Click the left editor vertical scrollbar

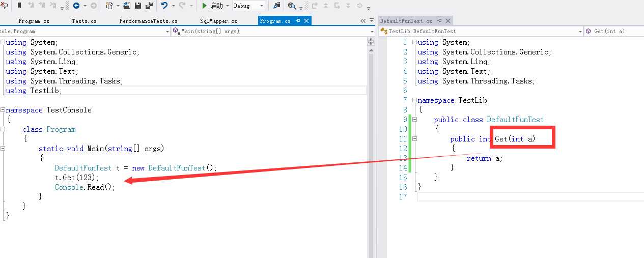[x=371, y=153]
